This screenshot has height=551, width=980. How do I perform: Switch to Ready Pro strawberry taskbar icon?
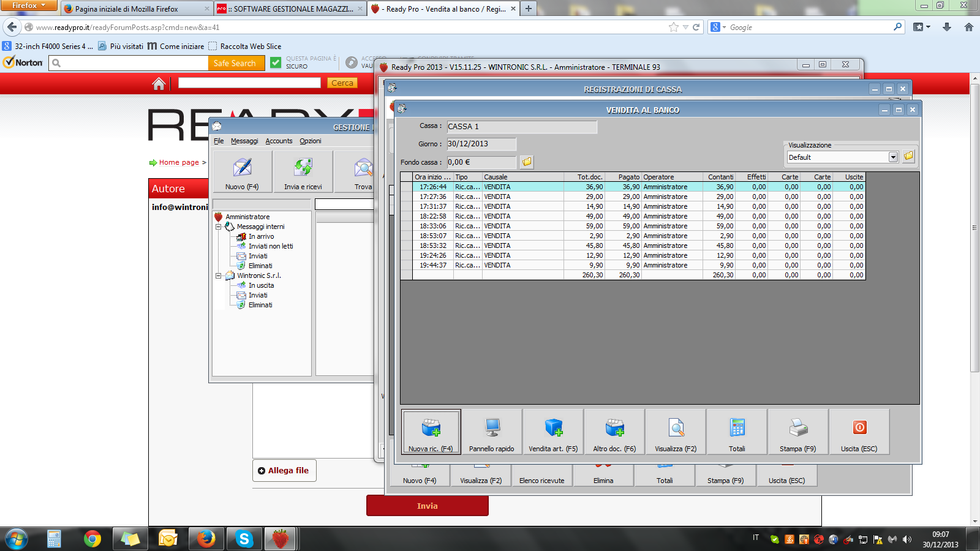pyautogui.click(x=281, y=539)
